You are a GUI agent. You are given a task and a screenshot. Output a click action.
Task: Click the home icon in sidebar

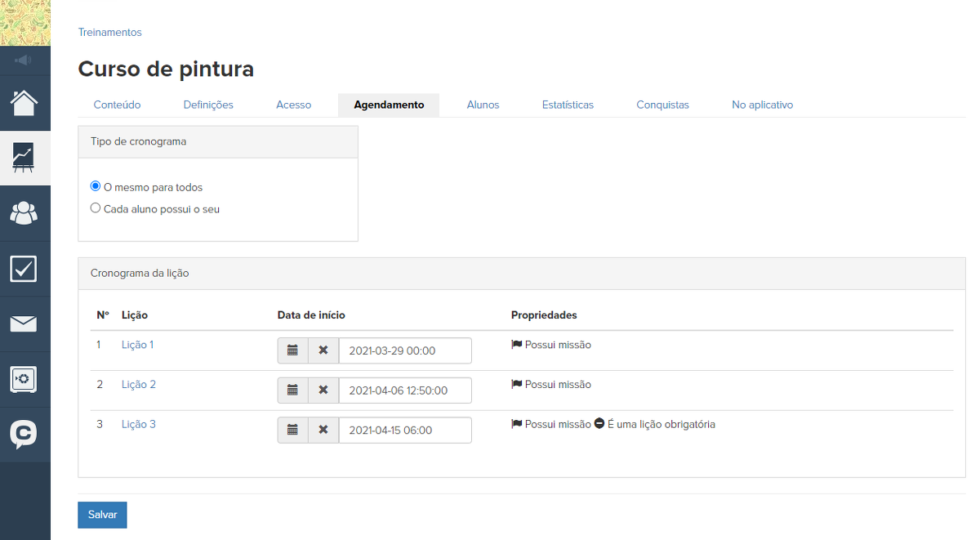(24, 103)
